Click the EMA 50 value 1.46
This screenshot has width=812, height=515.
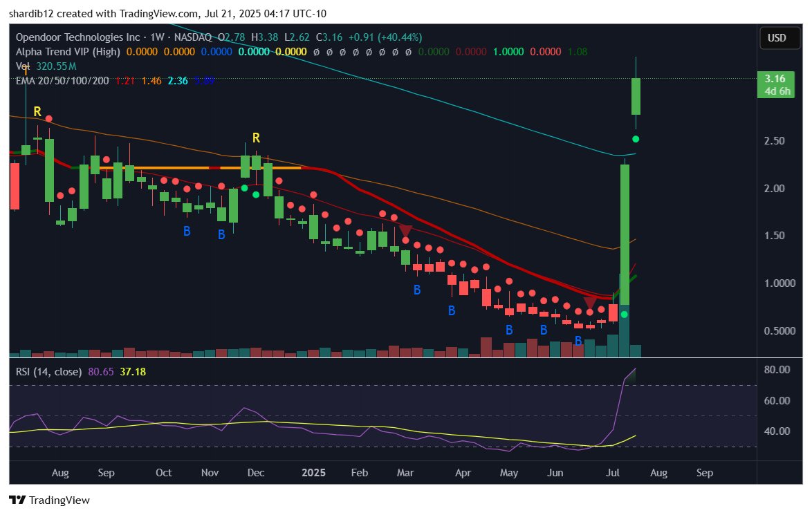click(151, 81)
